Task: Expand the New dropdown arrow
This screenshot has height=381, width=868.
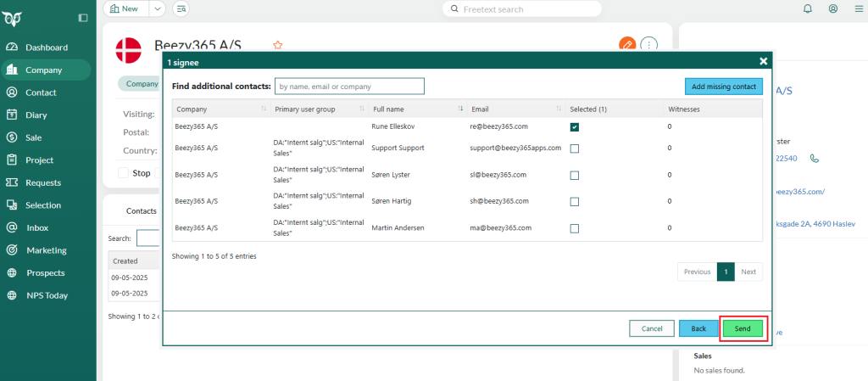Action: (x=157, y=8)
